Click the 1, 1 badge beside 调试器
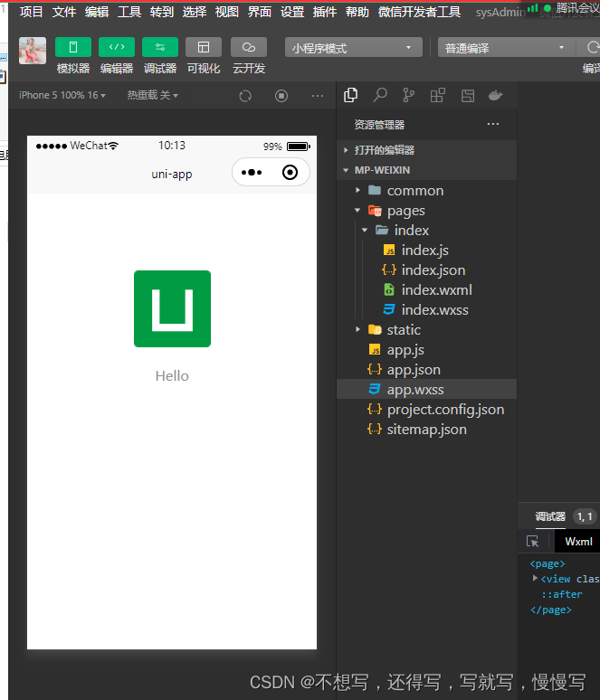The image size is (600, 700). pos(585,516)
